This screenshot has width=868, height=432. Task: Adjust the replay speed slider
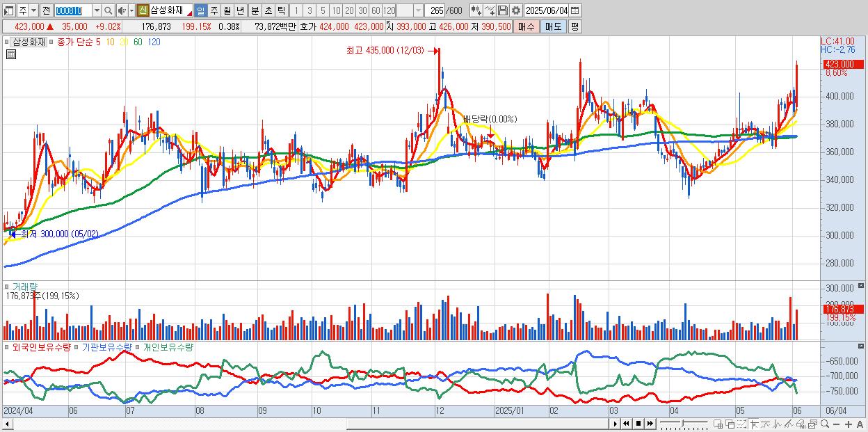[x=682, y=424]
